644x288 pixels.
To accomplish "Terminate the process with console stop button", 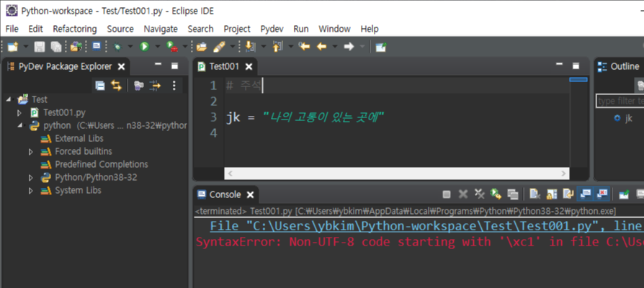I will (447, 194).
